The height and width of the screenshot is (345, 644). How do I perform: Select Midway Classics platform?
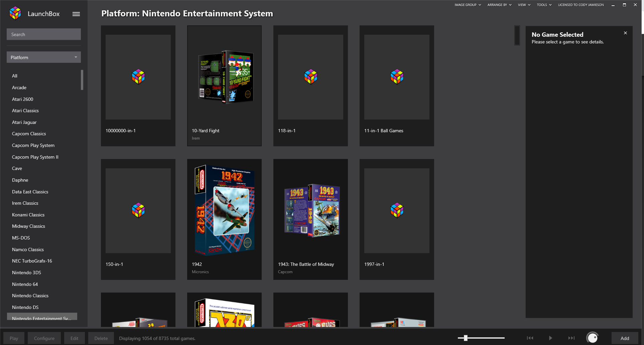[x=28, y=226]
